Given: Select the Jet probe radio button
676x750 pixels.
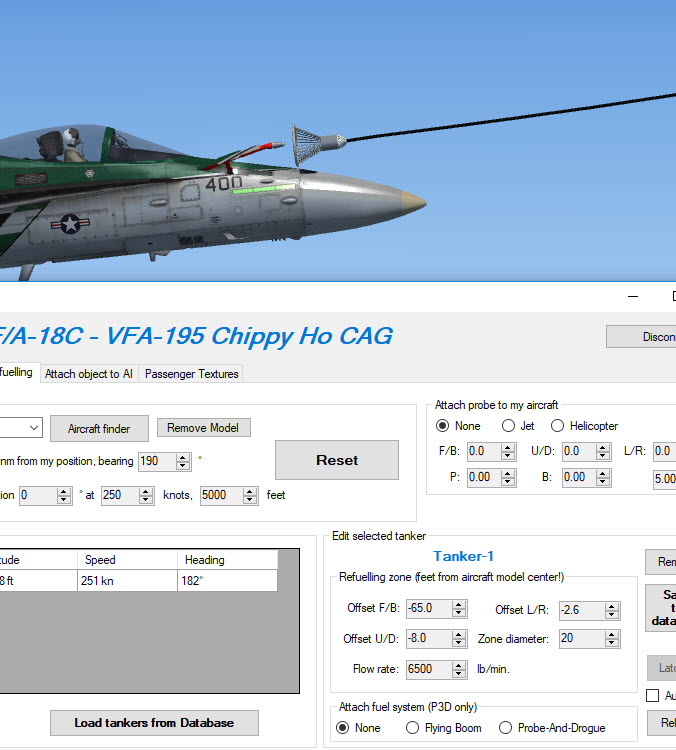Looking at the screenshot, I should 509,426.
